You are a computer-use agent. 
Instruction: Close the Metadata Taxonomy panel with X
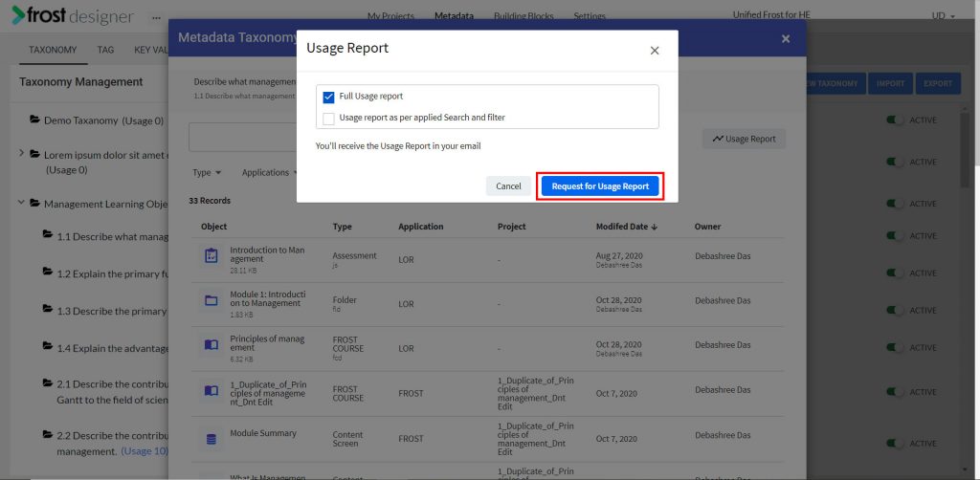coord(786,38)
